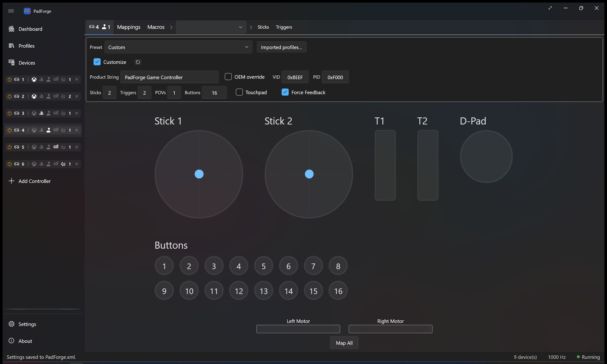Open the Preset Custom dropdown
The height and width of the screenshot is (364, 607).
click(178, 47)
